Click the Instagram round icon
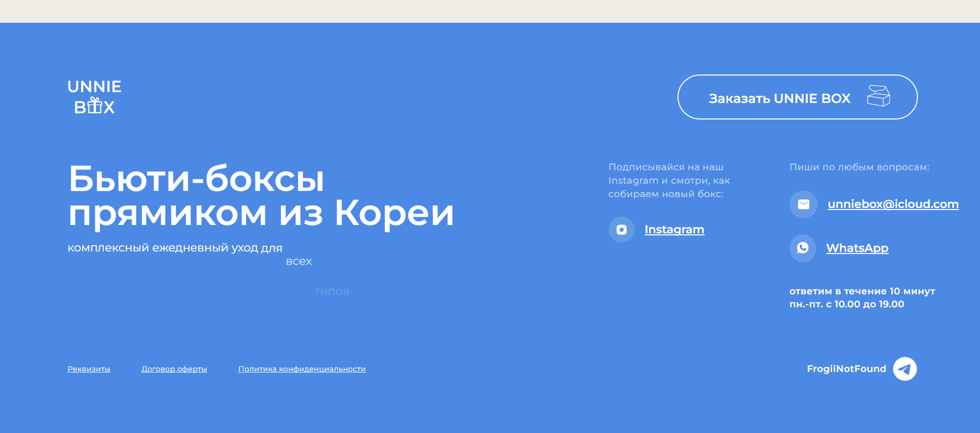Viewport: 980px width, 433px height. pyautogui.click(x=622, y=230)
